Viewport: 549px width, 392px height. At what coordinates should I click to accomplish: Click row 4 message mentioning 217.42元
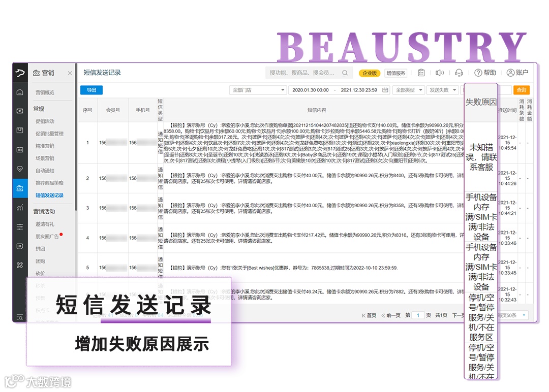(x=314, y=238)
